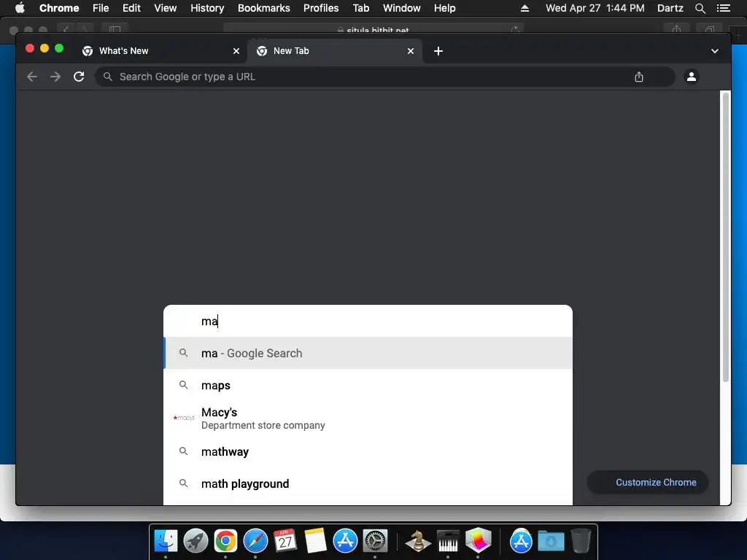Click the Dartz user name in menu bar
747x560 pixels.
click(x=670, y=8)
